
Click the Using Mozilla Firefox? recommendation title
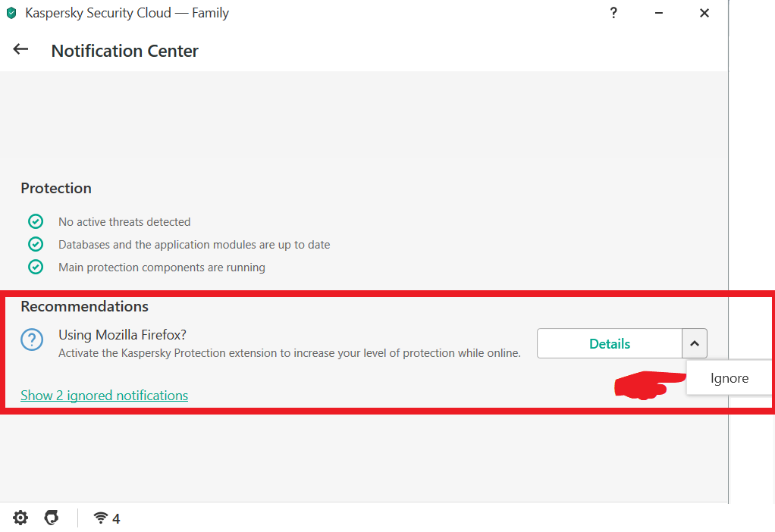click(122, 334)
